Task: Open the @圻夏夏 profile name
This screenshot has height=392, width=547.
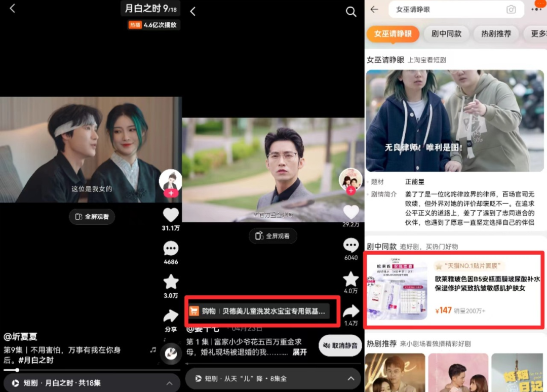Action: point(20,337)
